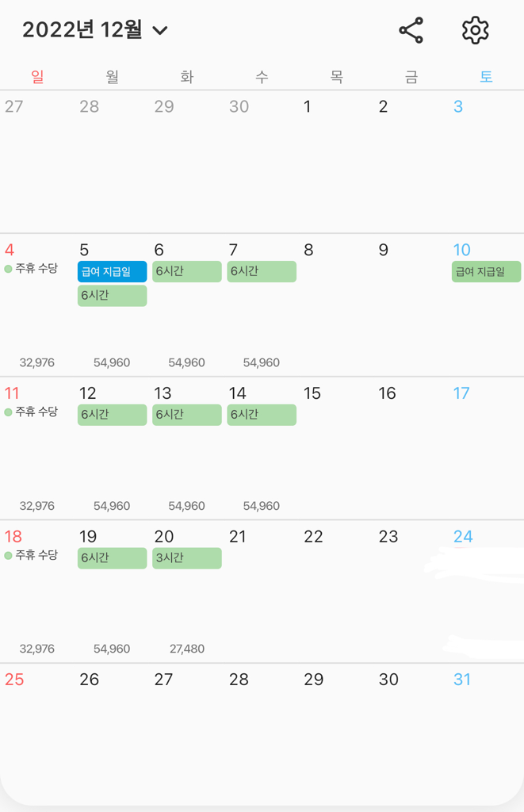Screen dimensions: 524x812
Task: Open the 3시간 shift on December 20
Action: click(186, 558)
